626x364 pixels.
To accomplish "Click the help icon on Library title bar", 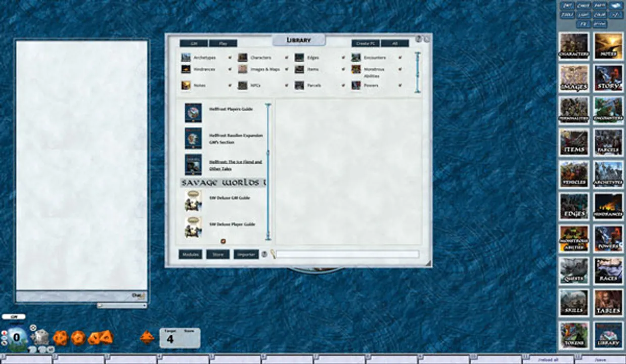I will [x=419, y=39].
